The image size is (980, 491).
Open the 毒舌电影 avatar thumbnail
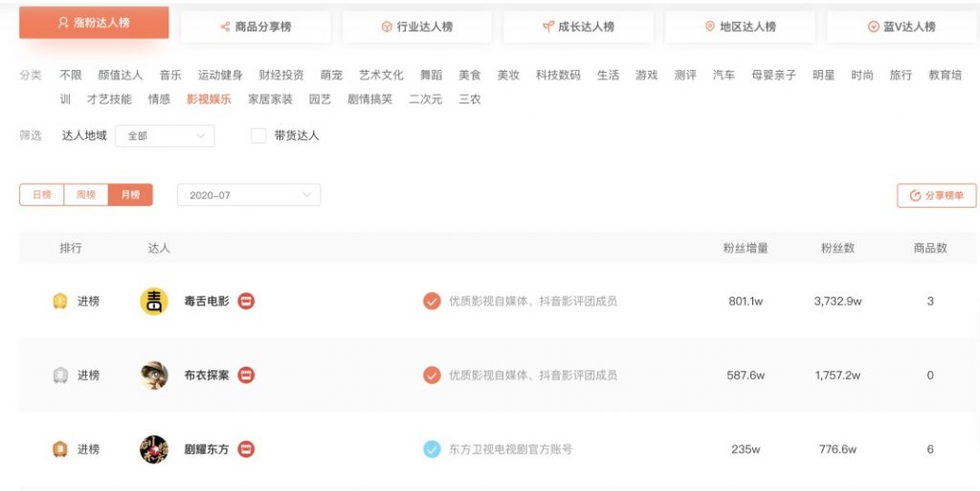click(154, 301)
